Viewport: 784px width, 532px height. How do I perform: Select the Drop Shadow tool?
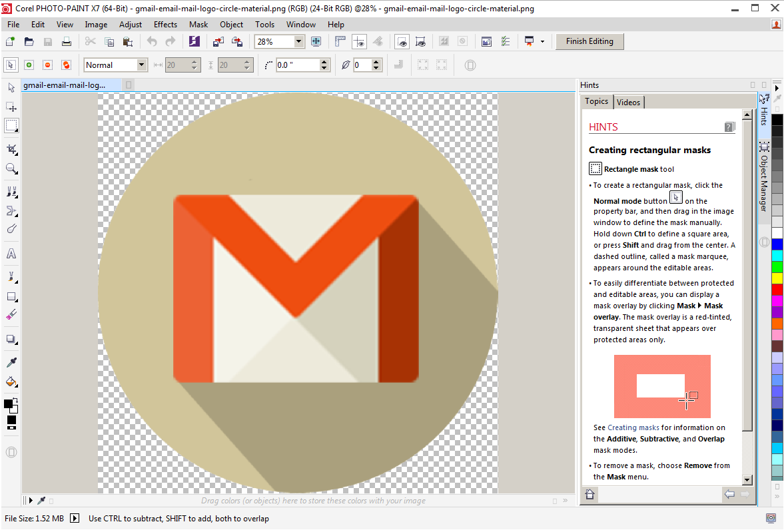point(11,339)
